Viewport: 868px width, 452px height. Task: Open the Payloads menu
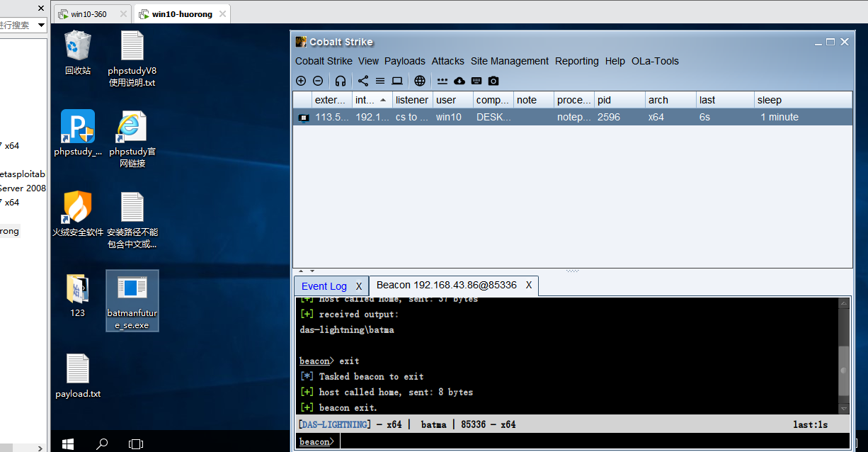[405, 61]
